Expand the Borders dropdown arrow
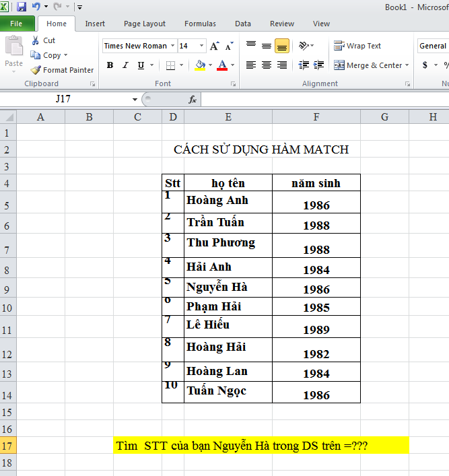This screenshot has height=476, width=449. click(182, 65)
